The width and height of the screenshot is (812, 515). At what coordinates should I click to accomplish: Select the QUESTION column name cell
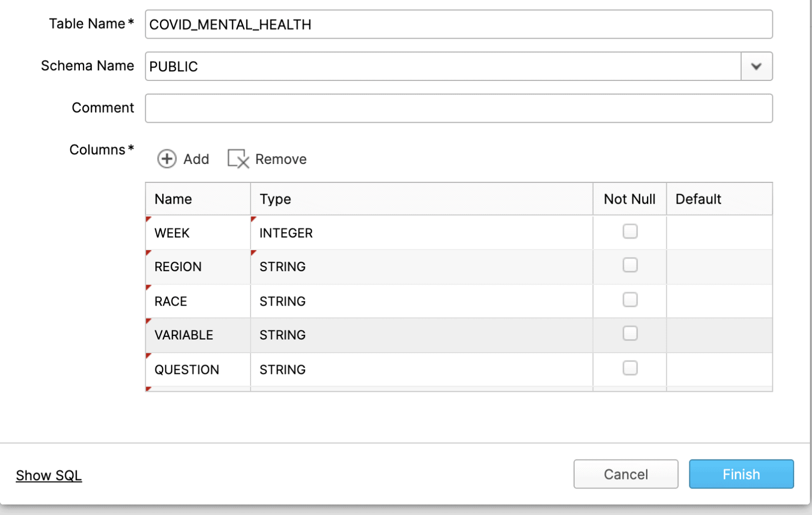coord(197,370)
